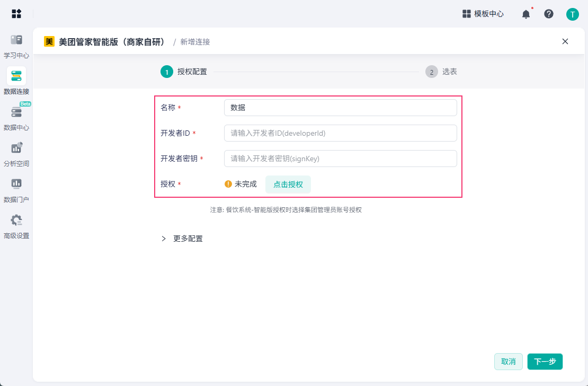Check notifications bell icon
Screen dimensions: 588x386
tap(526, 14)
